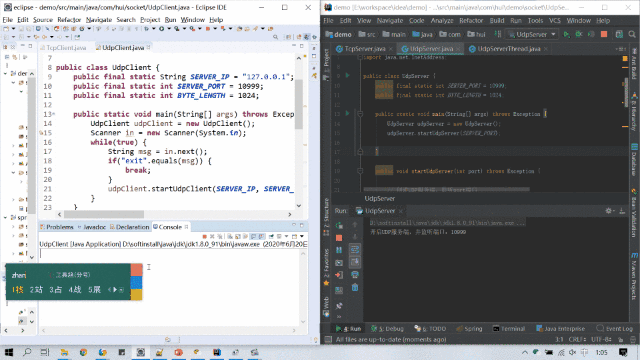Click Run panel settings gear icon
Image resolution: width=640 pixels, height=360 pixels.
pyautogui.click(x=609, y=211)
